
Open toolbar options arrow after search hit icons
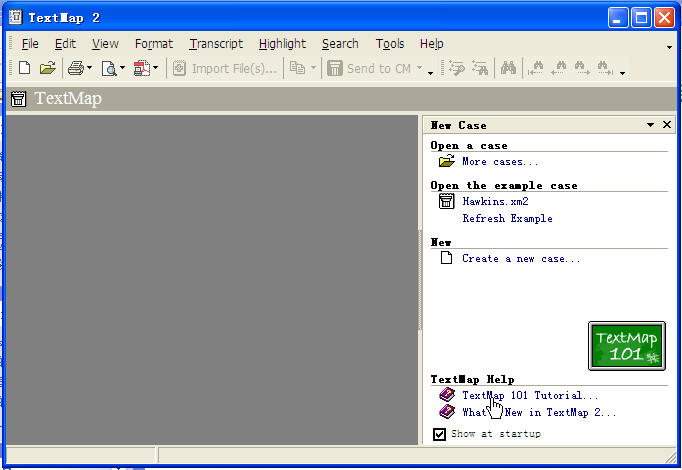[622, 73]
